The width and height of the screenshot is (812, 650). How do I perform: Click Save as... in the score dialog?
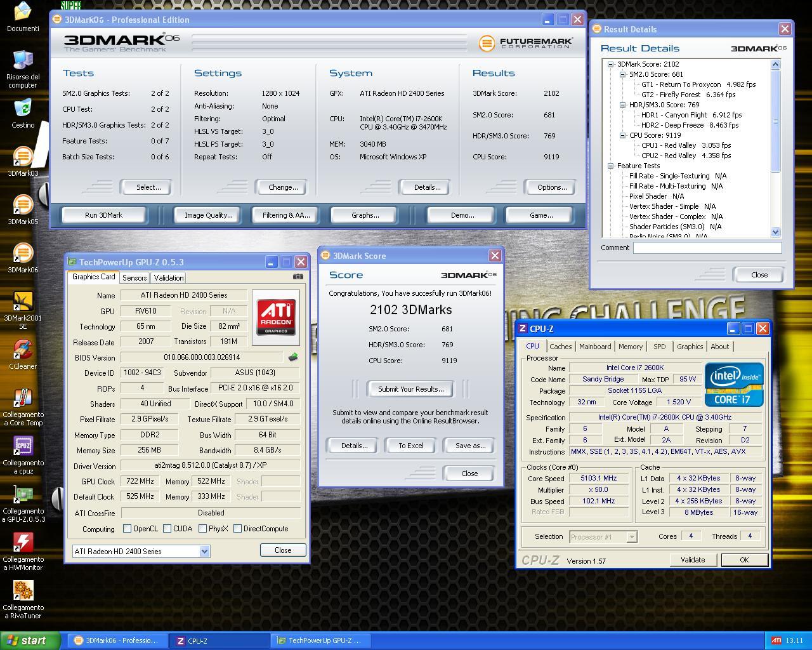[x=470, y=446]
